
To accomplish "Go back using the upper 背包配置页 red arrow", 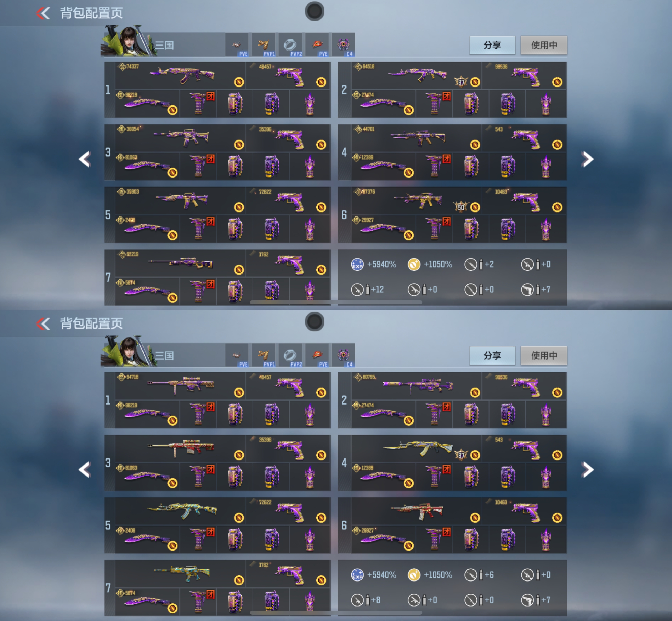I will tap(43, 13).
